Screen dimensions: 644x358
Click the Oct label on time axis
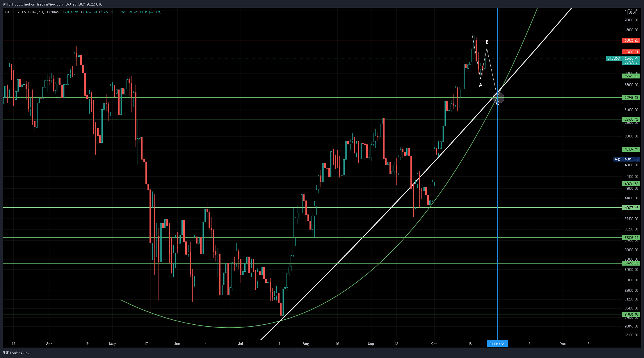[x=434, y=344]
